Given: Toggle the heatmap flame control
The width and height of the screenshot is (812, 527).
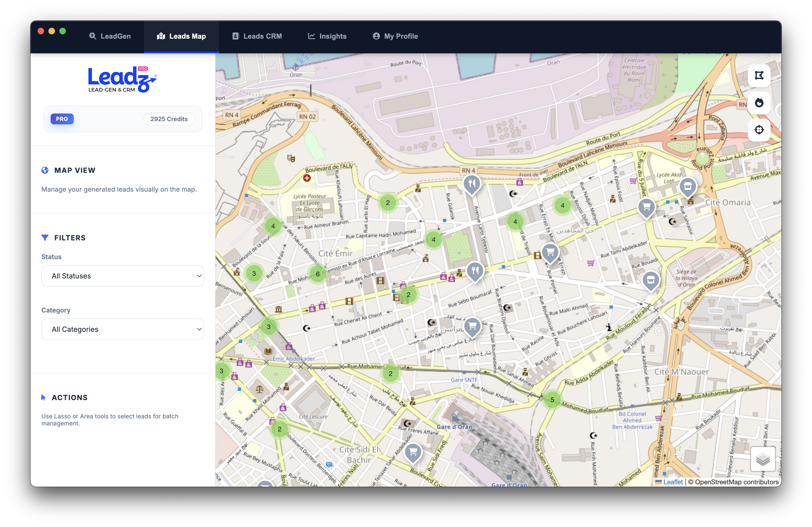Looking at the screenshot, I should click(759, 103).
